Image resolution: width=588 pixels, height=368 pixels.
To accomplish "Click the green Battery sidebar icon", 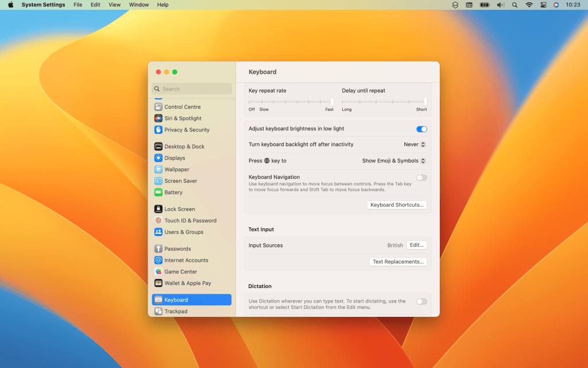I will point(158,192).
